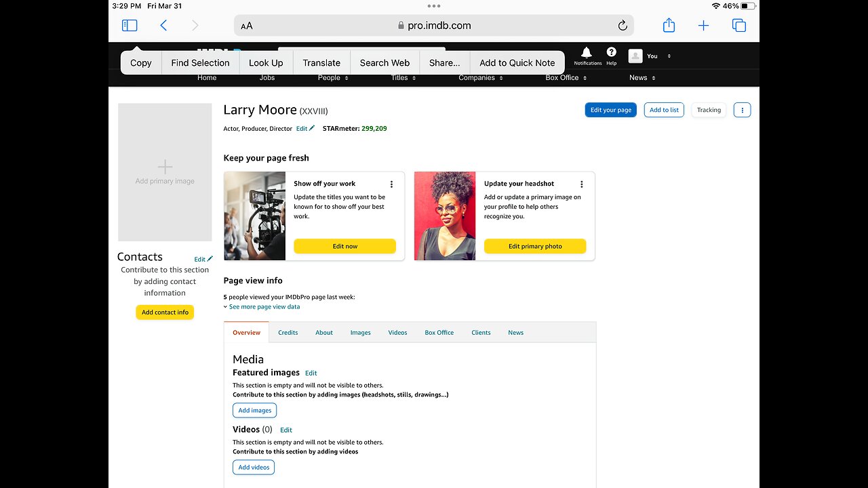
Task: Reload the page with the refresh icon
Action: (x=622, y=26)
